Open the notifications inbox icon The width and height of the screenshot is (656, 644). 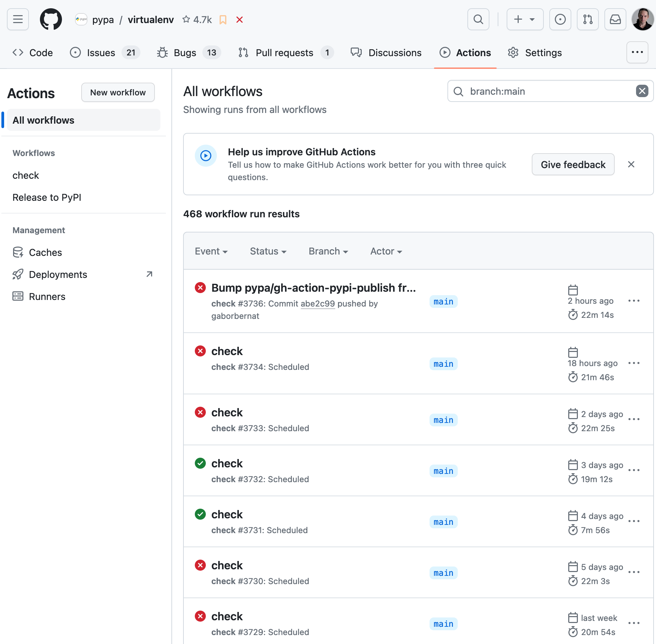[x=615, y=20]
